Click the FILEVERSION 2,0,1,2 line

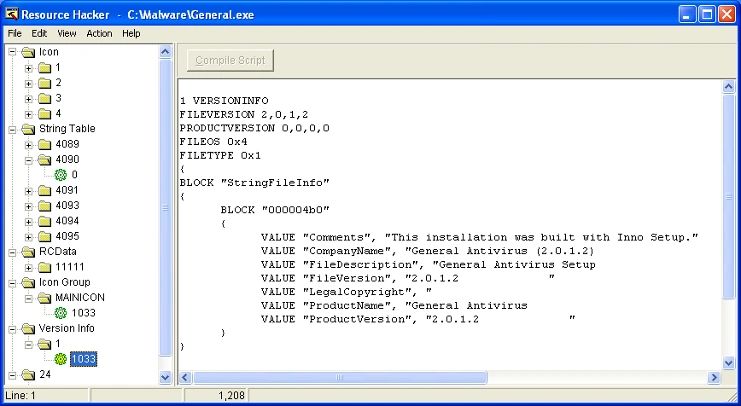pyautogui.click(x=244, y=114)
